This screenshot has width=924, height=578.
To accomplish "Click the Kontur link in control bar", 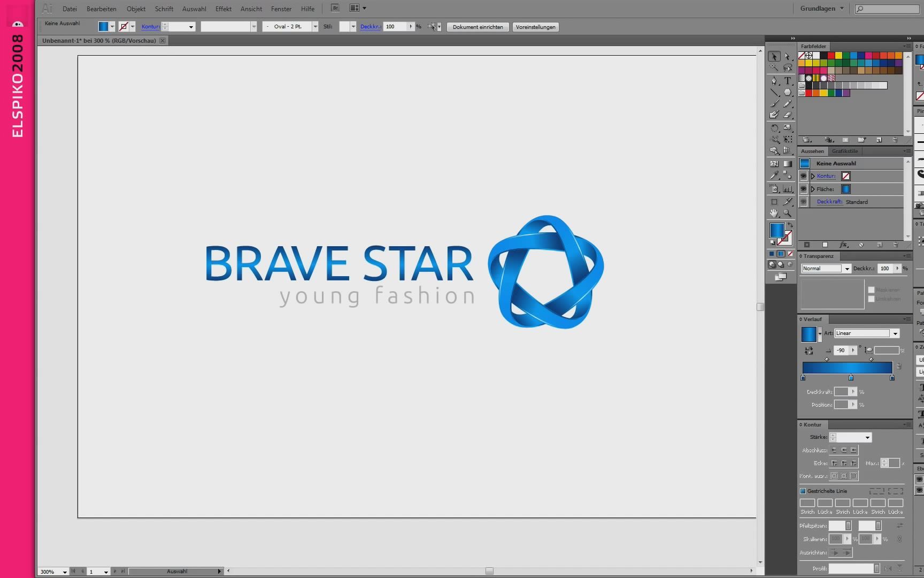I will pos(151,26).
